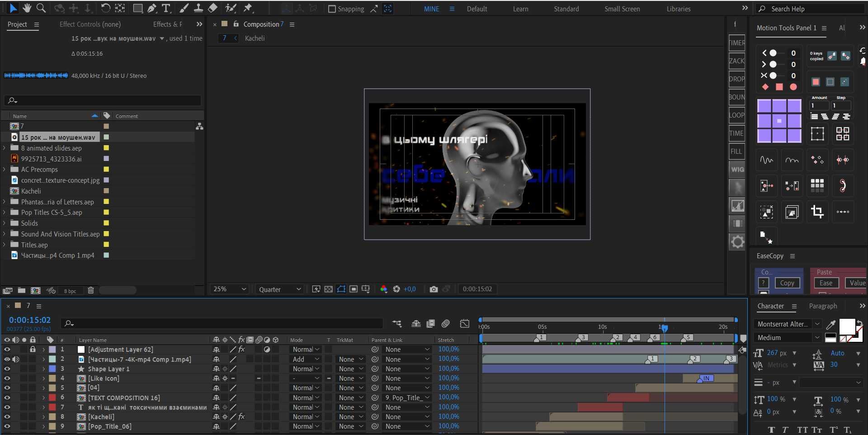
Task: Hide the TEXT COMPOSITION 16 layer
Action: coord(7,397)
